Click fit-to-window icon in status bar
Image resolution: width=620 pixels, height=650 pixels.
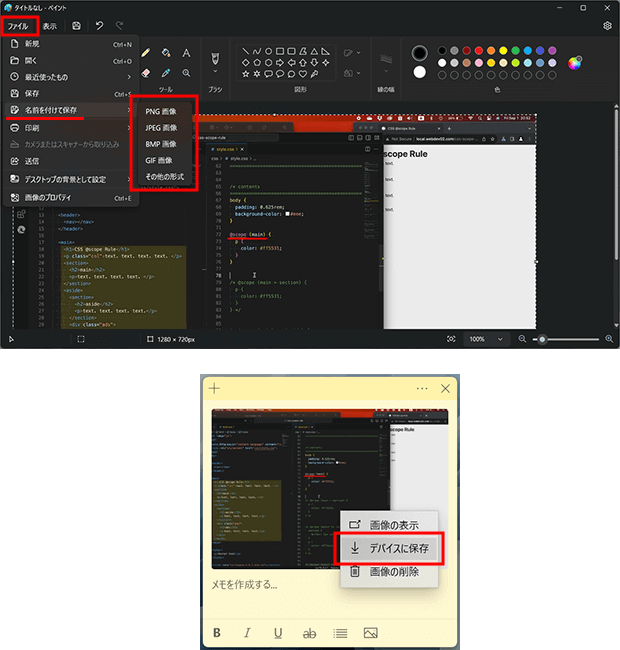pos(451,339)
